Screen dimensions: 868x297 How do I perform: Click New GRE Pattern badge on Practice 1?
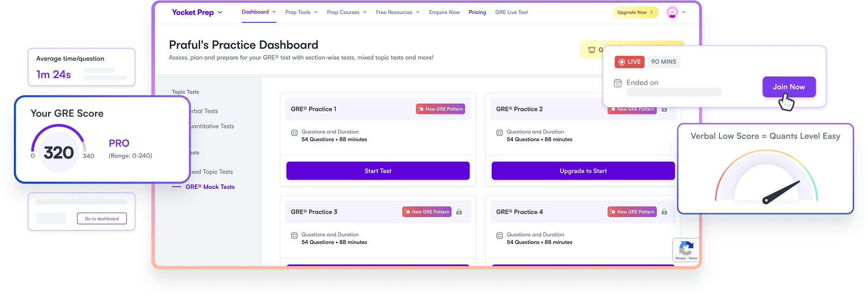(x=441, y=109)
